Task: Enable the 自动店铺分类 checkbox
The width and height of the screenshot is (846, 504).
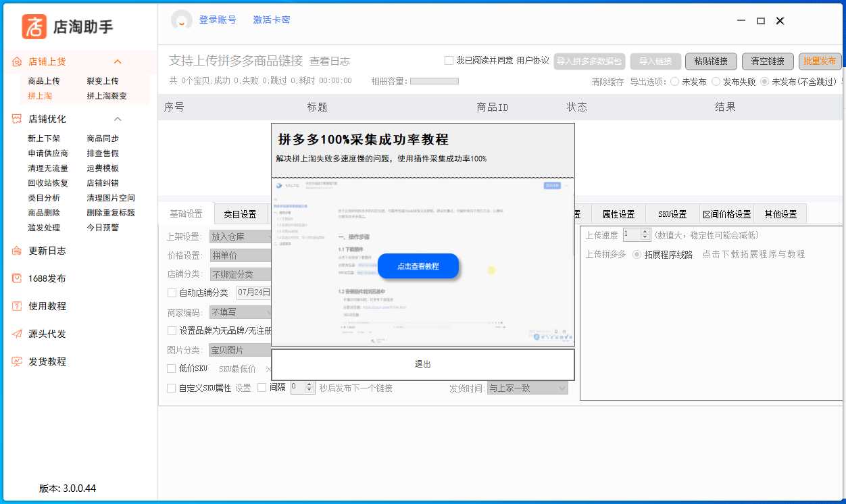Action: (172, 293)
